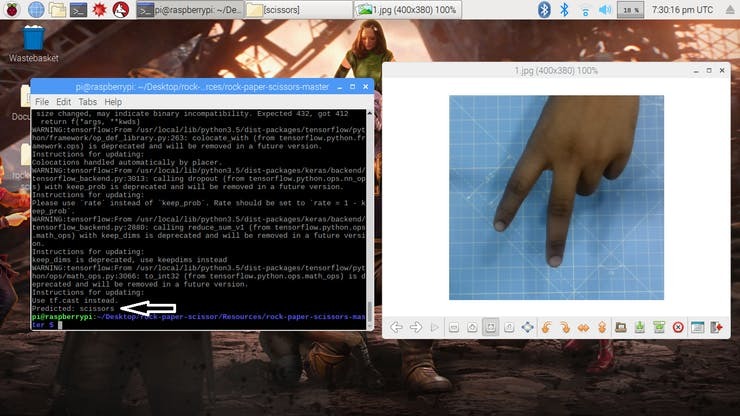Click the round Bluetooth badge icon

544,9
